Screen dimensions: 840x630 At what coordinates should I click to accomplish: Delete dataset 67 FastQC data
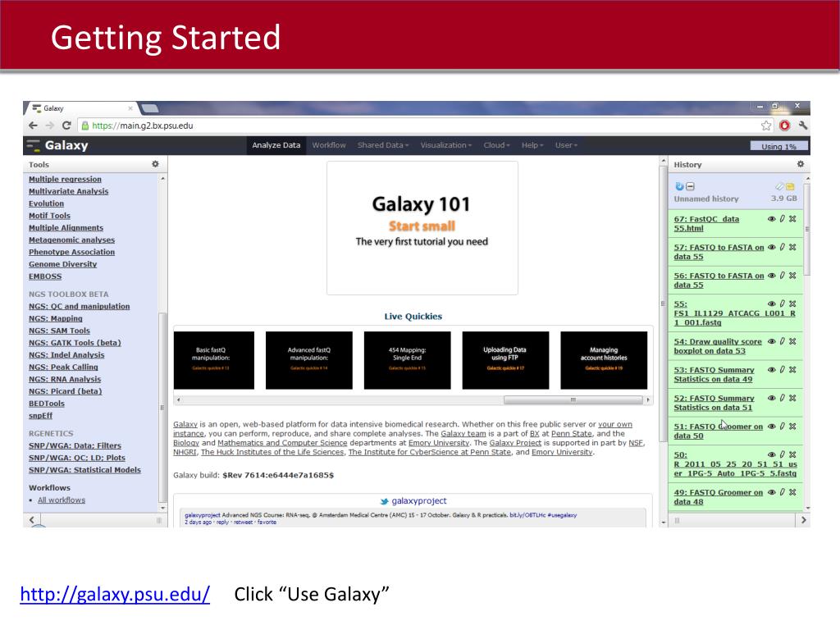[x=792, y=218]
